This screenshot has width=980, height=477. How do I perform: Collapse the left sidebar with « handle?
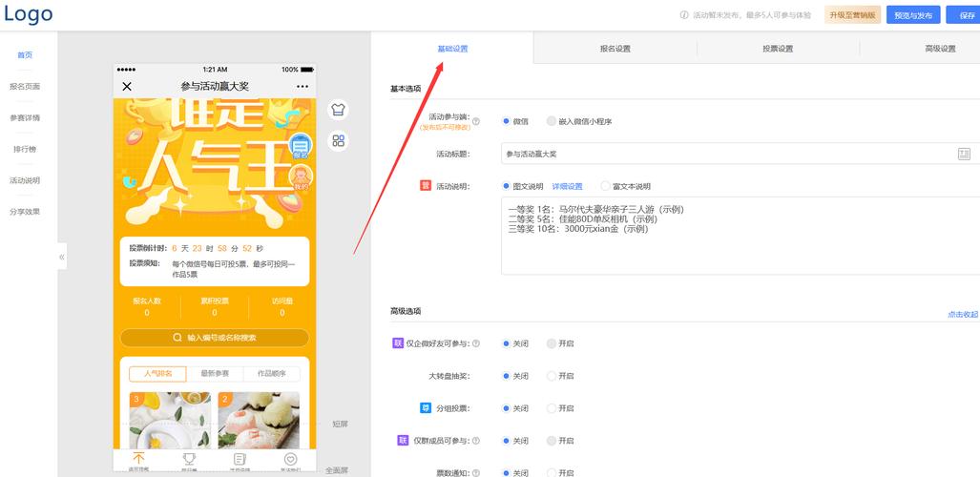pos(62,257)
